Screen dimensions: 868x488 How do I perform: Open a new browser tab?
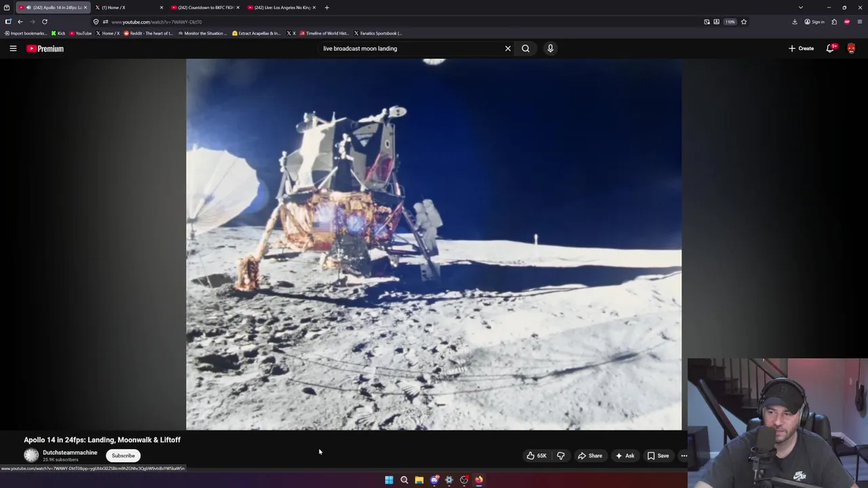click(x=327, y=7)
